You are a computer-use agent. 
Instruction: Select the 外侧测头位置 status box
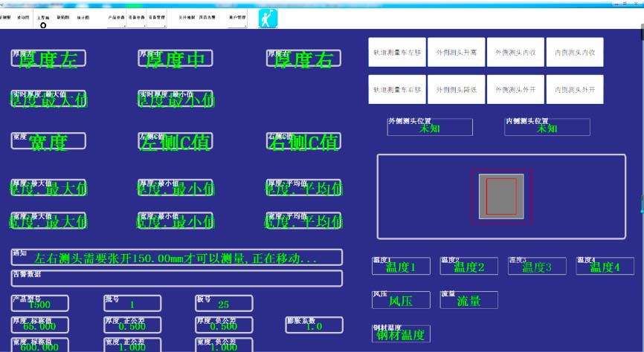(429, 127)
